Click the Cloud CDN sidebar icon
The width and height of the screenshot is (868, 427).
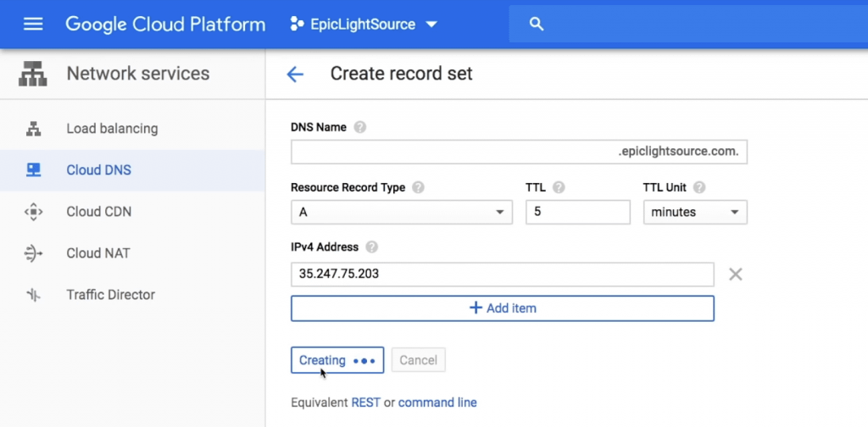click(33, 212)
